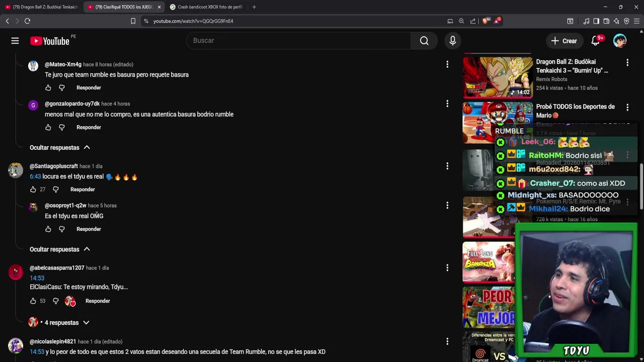Open Bananza Full Song thumbnail
Viewport: 644px width, 362px height.
pyautogui.click(x=489, y=262)
